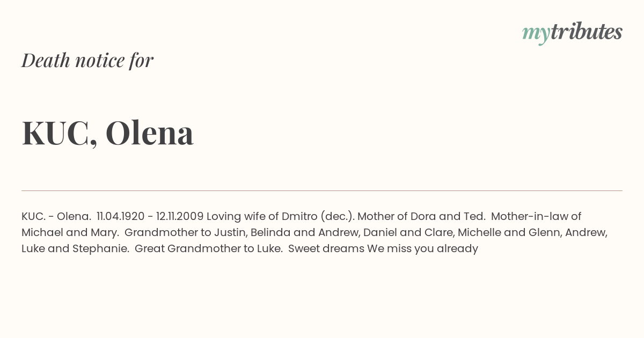The image size is (644, 338).
Task: Click the green "my" part of logo
Action: (536, 35)
